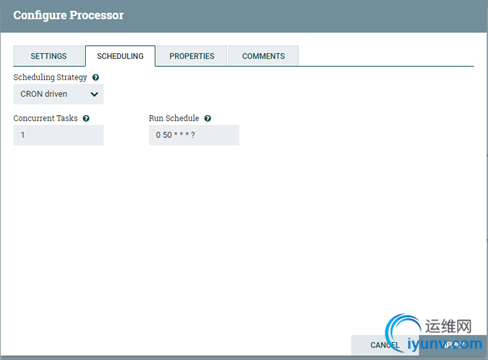Select the Scheduling tab
Image resolution: width=488 pixels, height=360 pixels.
(120, 56)
